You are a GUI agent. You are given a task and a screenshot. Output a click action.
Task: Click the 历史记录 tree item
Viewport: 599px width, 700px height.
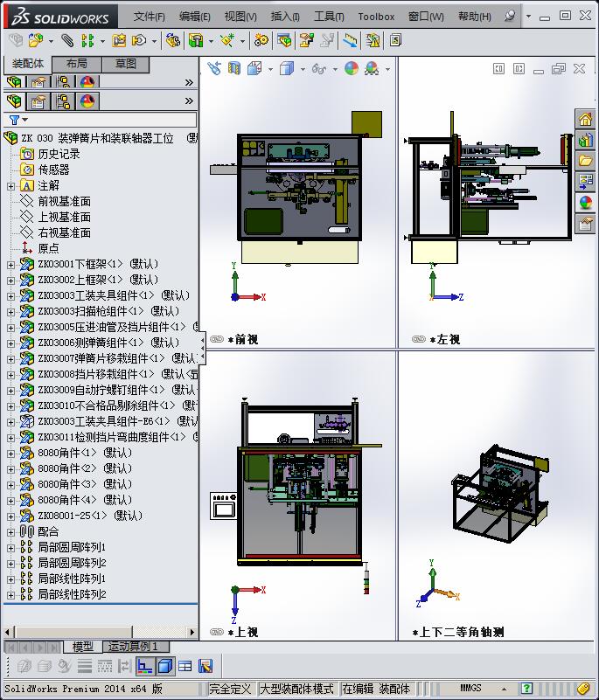point(59,154)
